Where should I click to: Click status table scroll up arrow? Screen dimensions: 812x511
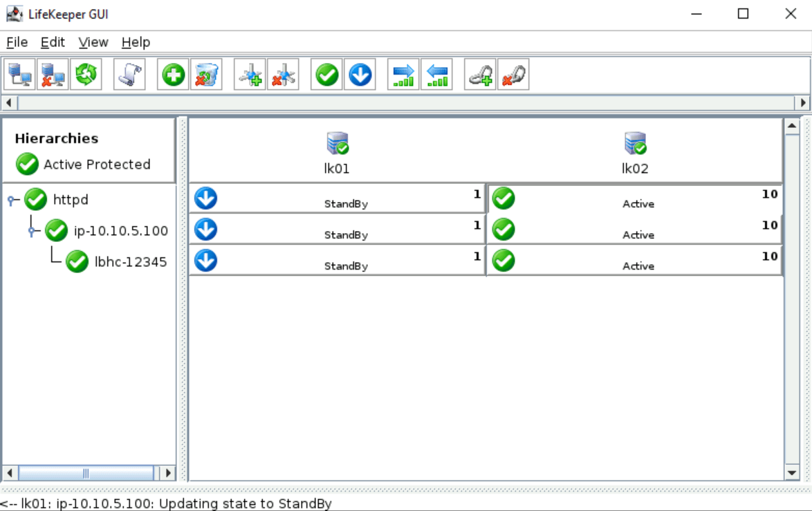click(792, 127)
